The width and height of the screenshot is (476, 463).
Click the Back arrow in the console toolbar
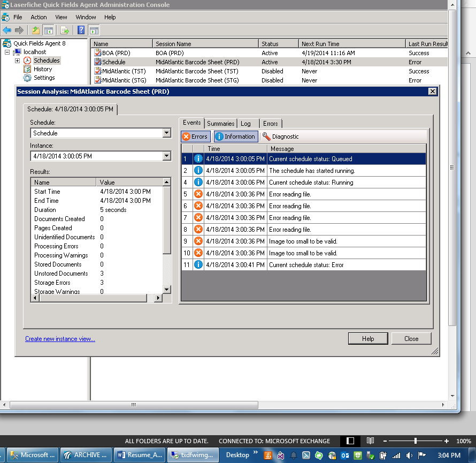[x=7, y=30]
